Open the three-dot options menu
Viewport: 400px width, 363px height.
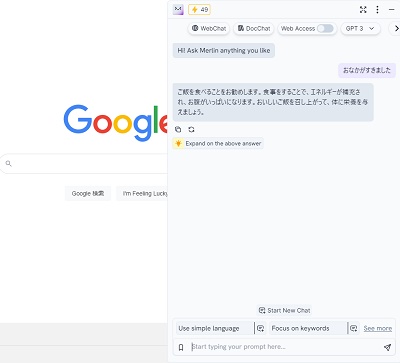pos(377,10)
